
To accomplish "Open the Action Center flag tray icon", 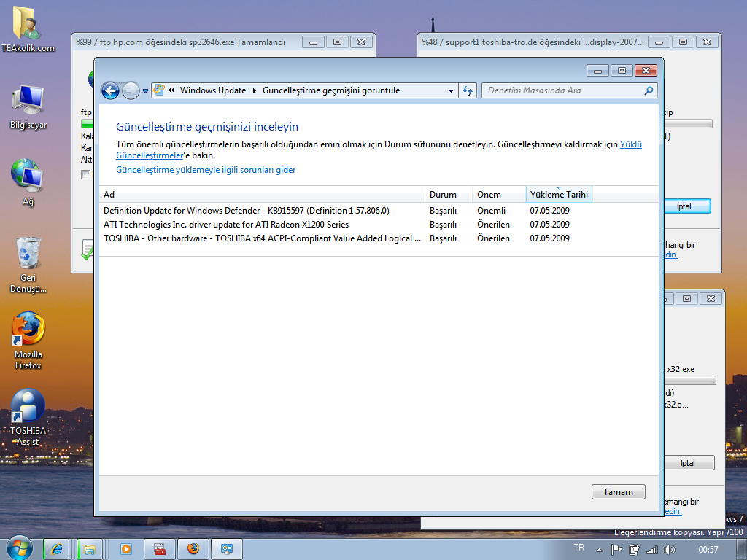I will click(x=616, y=550).
